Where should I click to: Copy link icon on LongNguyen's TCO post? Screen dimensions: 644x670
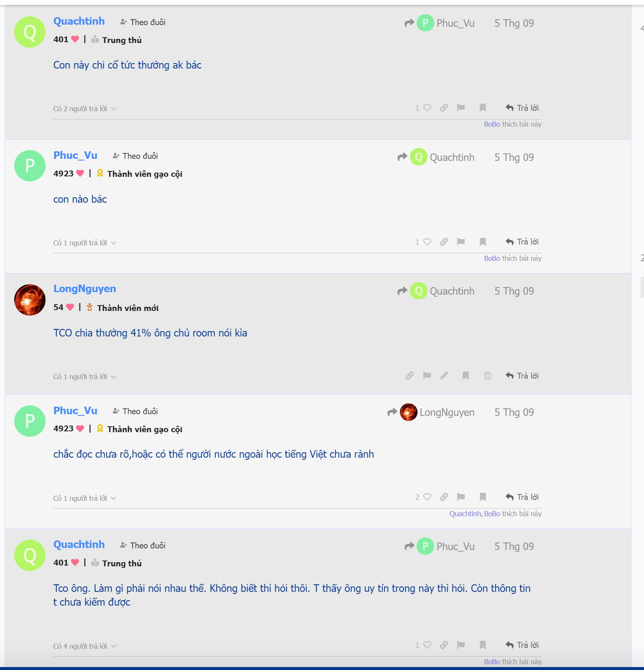tap(410, 376)
